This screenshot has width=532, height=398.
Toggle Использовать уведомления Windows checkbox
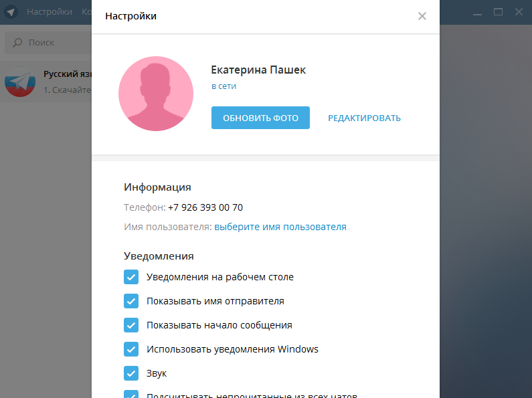point(131,349)
